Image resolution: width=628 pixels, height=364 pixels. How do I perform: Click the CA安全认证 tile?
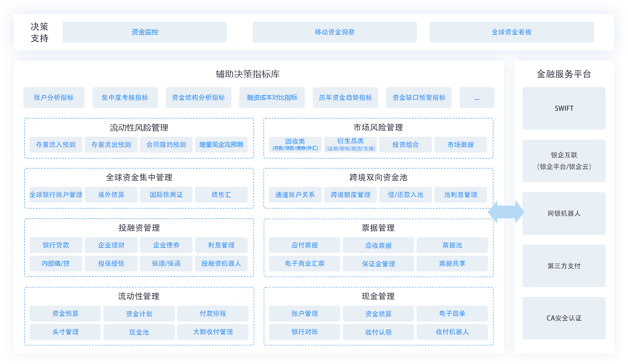(x=564, y=318)
